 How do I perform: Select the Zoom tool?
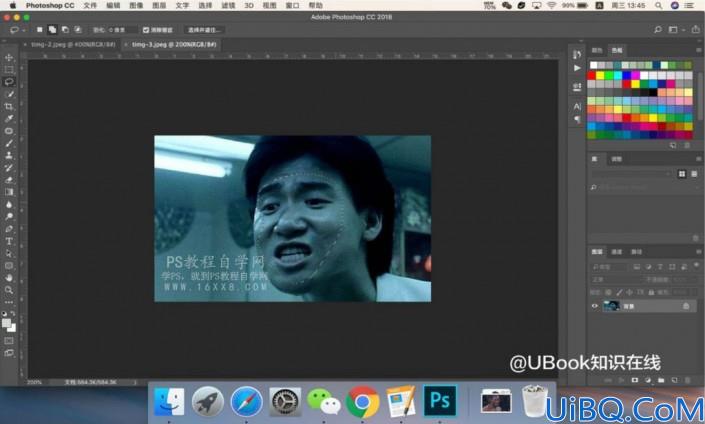point(9,290)
